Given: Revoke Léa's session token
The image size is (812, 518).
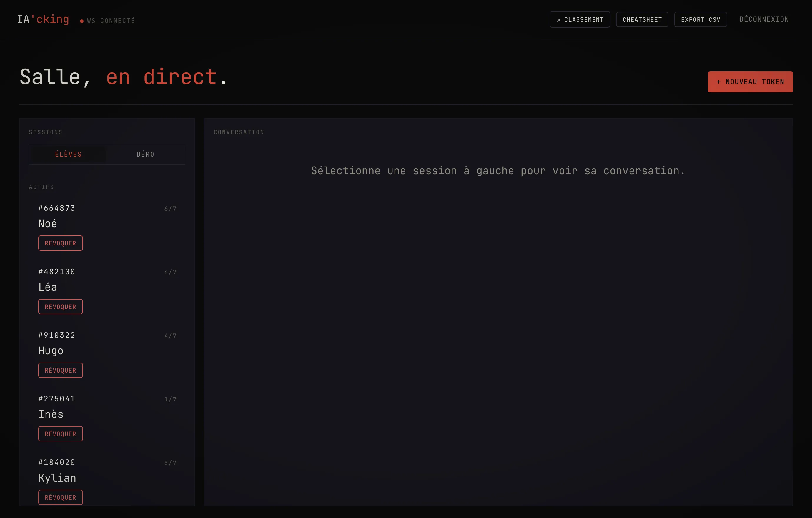Looking at the screenshot, I should point(60,307).
